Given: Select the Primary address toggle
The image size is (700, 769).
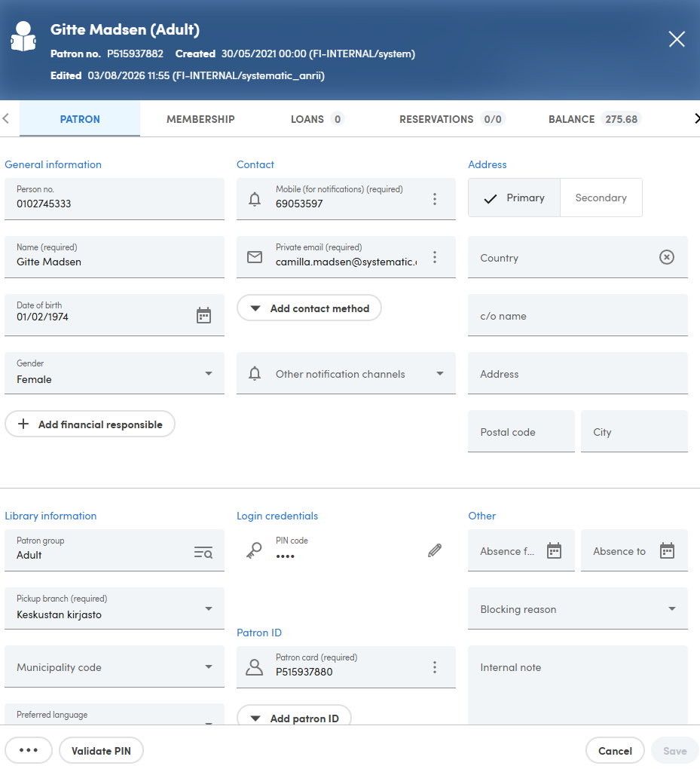Looking at the screenshot, I should click(x=514, y=198).
